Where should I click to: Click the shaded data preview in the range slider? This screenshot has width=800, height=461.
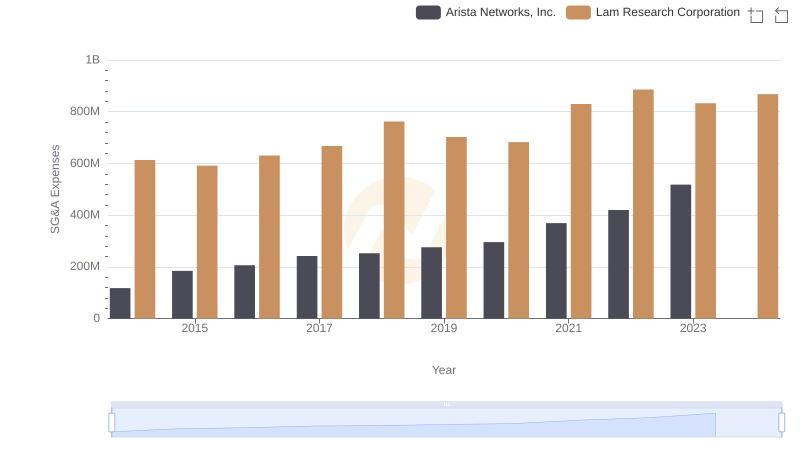click(x=413, y=425)
